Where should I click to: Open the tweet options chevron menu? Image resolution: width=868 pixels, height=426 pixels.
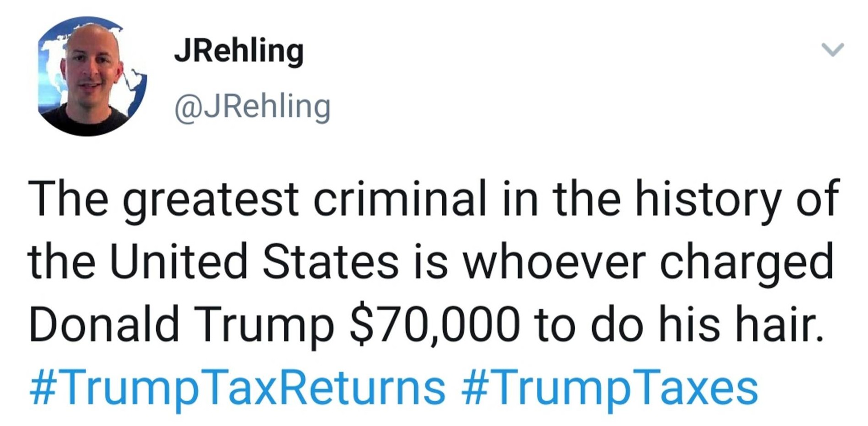tap(832, 49)
